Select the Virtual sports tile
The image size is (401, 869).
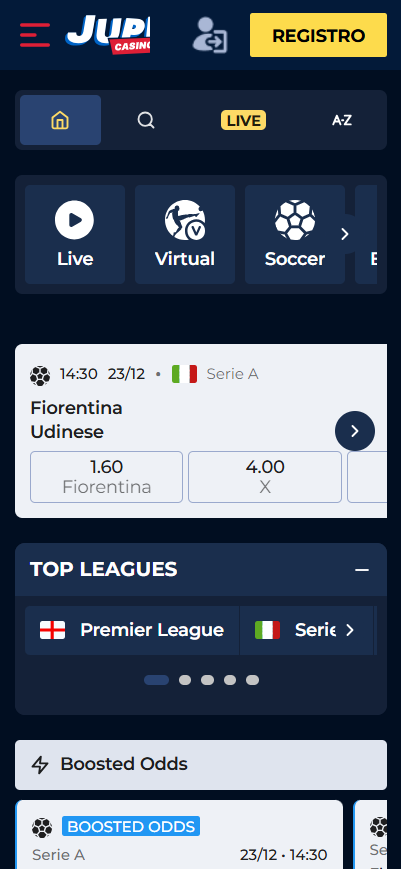point(185,234)
